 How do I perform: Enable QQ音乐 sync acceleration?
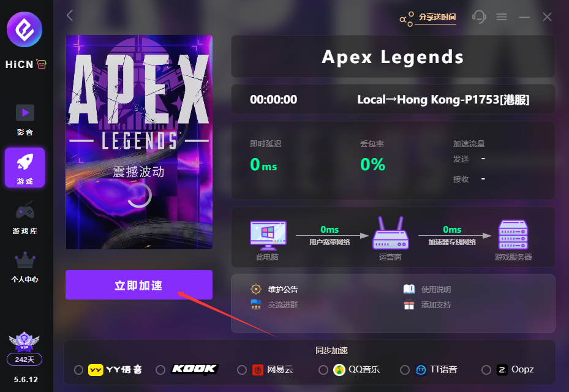pos(323,370)
